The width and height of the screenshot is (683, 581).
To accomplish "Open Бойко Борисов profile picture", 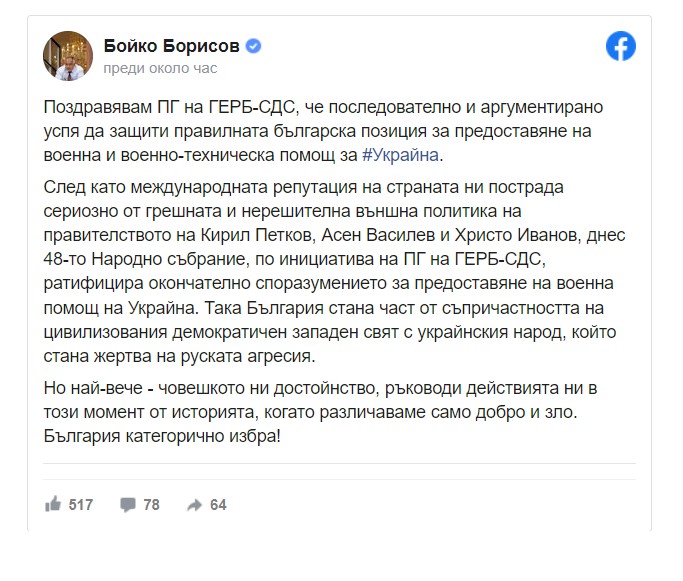I will pyautogui.click(x=66, y=56).
